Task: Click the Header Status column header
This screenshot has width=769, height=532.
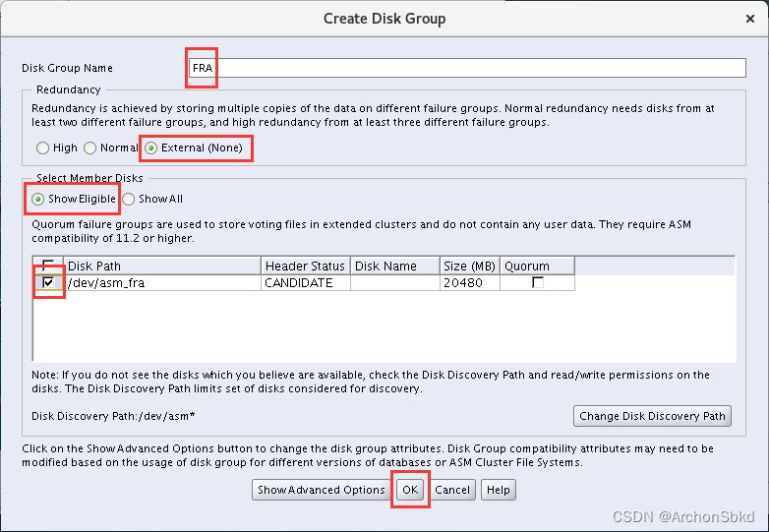Action: click(306, 266)
